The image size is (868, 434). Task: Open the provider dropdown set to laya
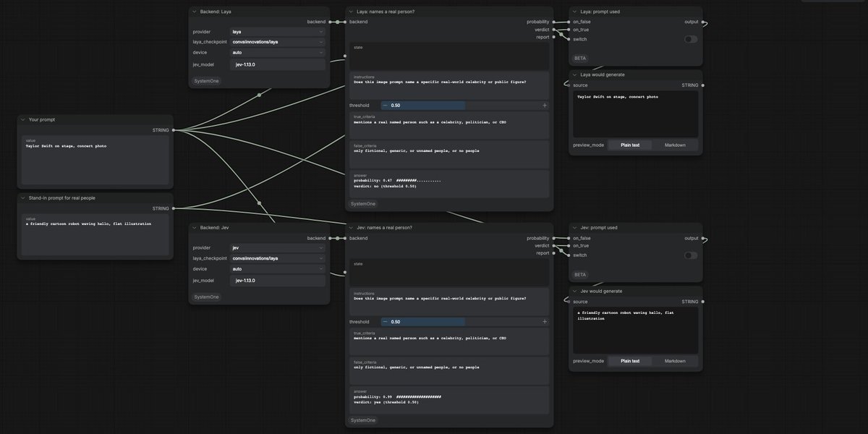point(278,32)
